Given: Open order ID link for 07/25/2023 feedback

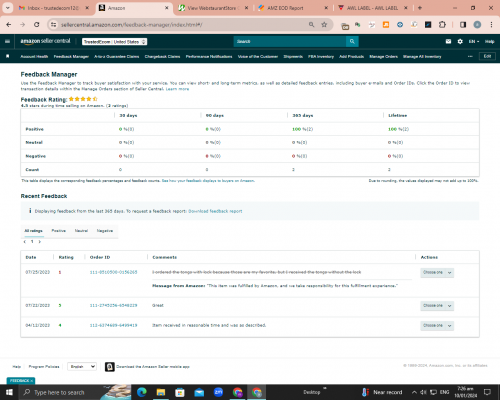Looking at the screenshot, I should click(113, 272).
